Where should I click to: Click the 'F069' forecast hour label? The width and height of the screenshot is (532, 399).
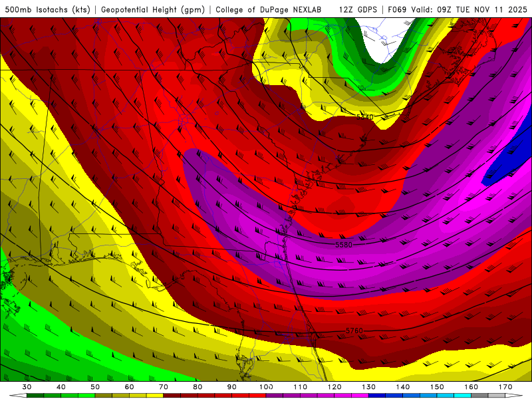(397, 10)
